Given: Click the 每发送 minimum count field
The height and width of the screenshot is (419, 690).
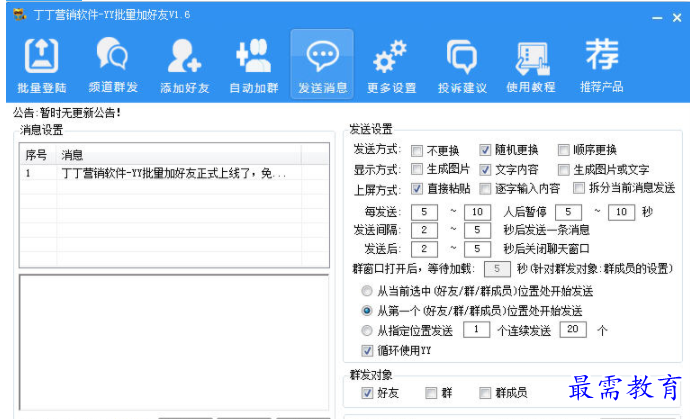Looking at the screenshot, I should tap(424, 212).
